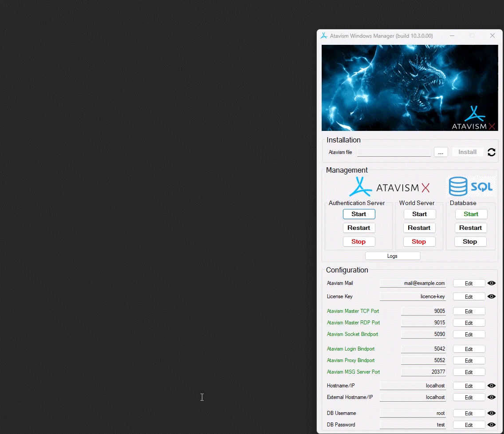The image size is (504, 434).
Task: Click the SQL database logo
Action: (470, 187)
